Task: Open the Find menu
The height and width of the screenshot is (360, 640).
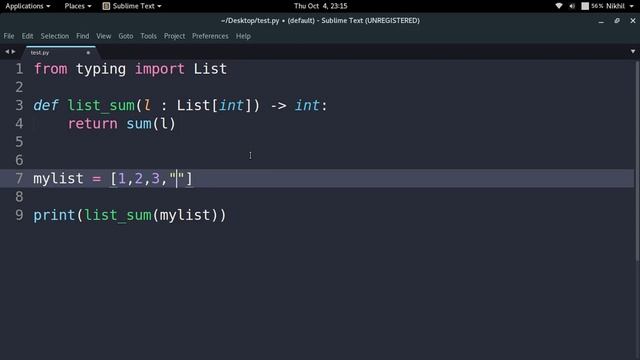Action: pos(82,36)
